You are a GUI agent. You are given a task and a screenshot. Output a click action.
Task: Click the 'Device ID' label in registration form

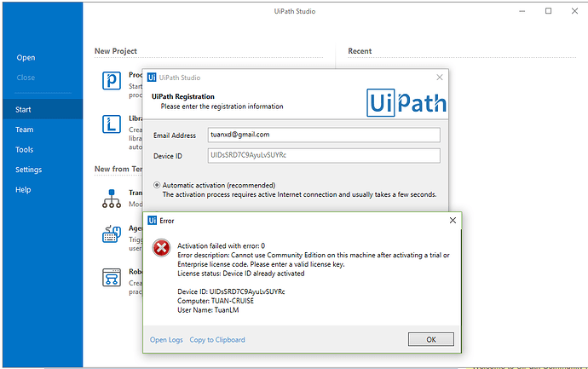(x=168, y=156)
